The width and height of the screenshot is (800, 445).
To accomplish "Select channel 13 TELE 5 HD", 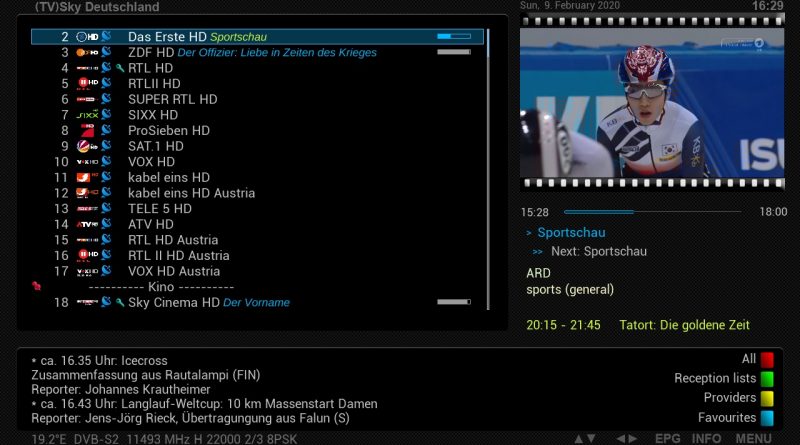I will pos(257,209).
